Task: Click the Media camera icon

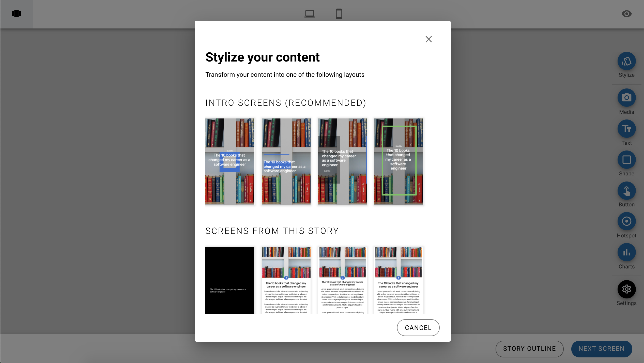Action: [626, 98]
